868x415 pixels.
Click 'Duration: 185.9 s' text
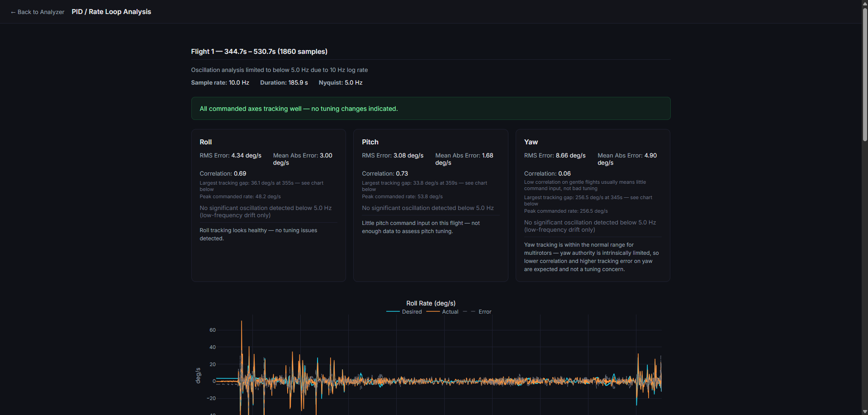coord(284,83)
